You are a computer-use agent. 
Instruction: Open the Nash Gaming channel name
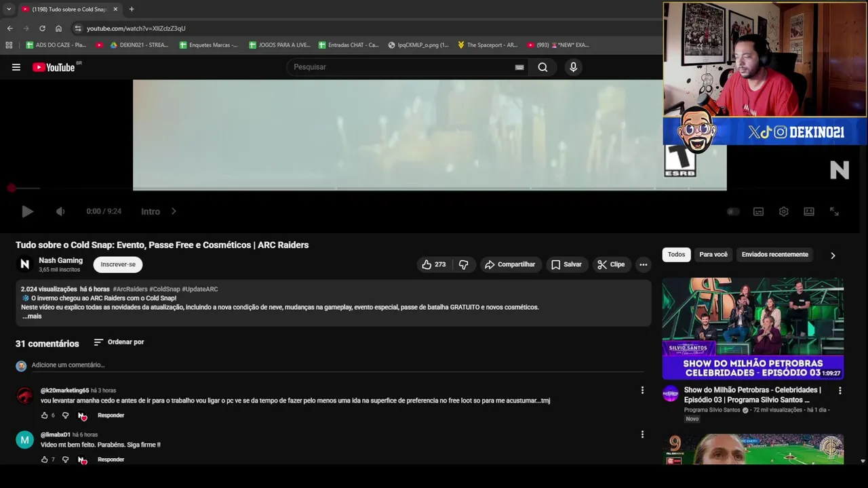click(x=60, y=260)
